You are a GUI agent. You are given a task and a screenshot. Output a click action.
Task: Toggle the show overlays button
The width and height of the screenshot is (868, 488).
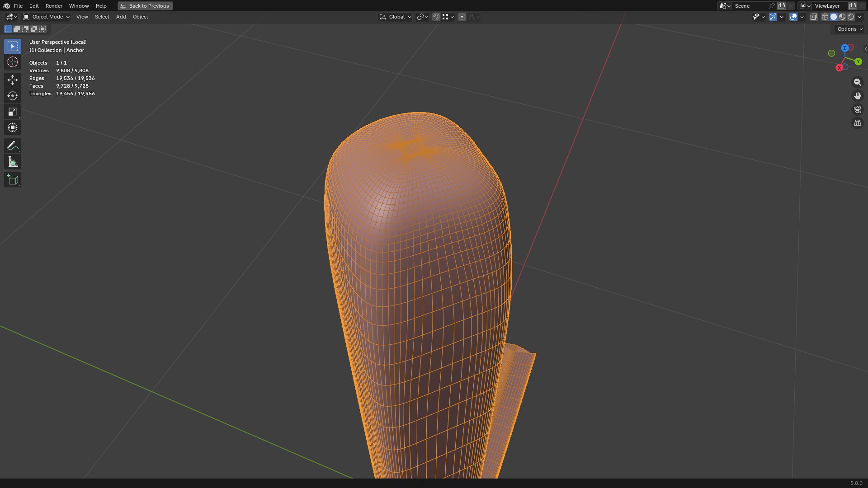pos(793,17)
